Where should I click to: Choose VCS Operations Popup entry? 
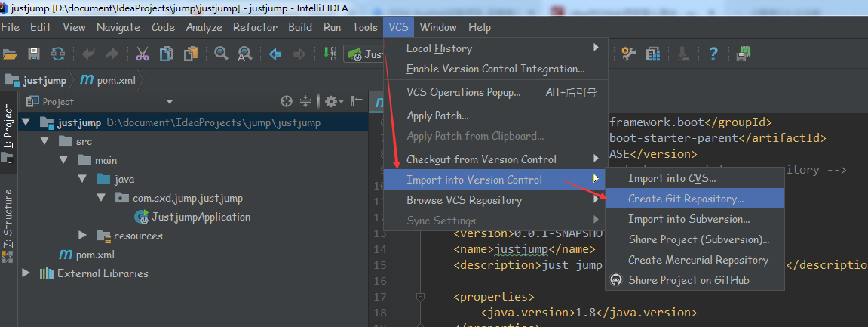pyautogui.click(x=495, y=93)
